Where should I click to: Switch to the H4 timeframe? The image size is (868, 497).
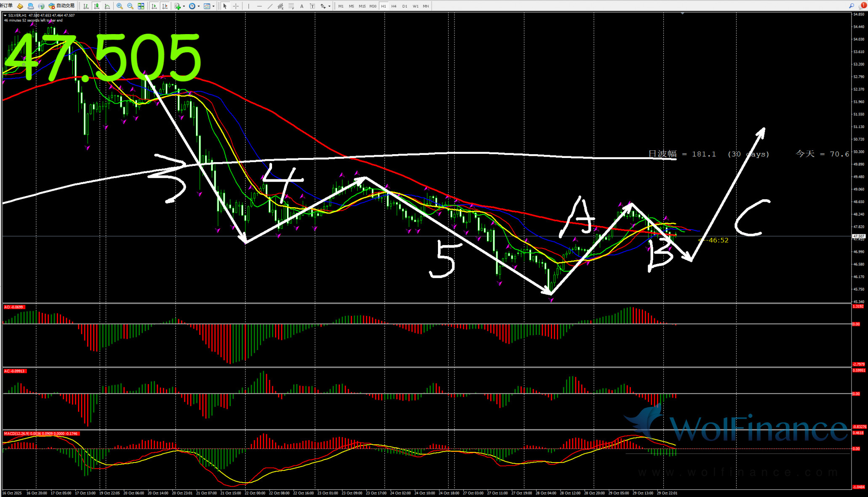pyautogui.click(x=394, y=6)
